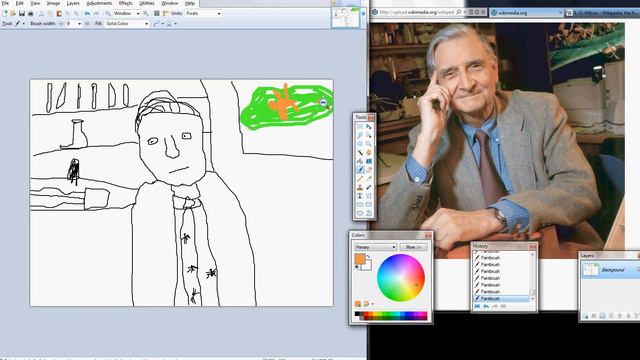Step backward in the History panel
Viewport: 640px width, 360px height.
[x=486, y=306]
